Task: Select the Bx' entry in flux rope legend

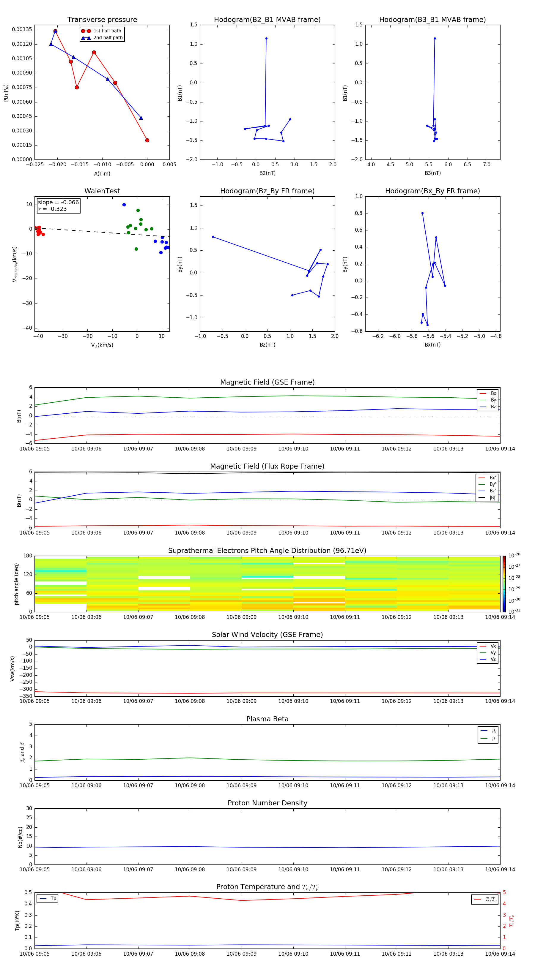Action: point(487,478)
